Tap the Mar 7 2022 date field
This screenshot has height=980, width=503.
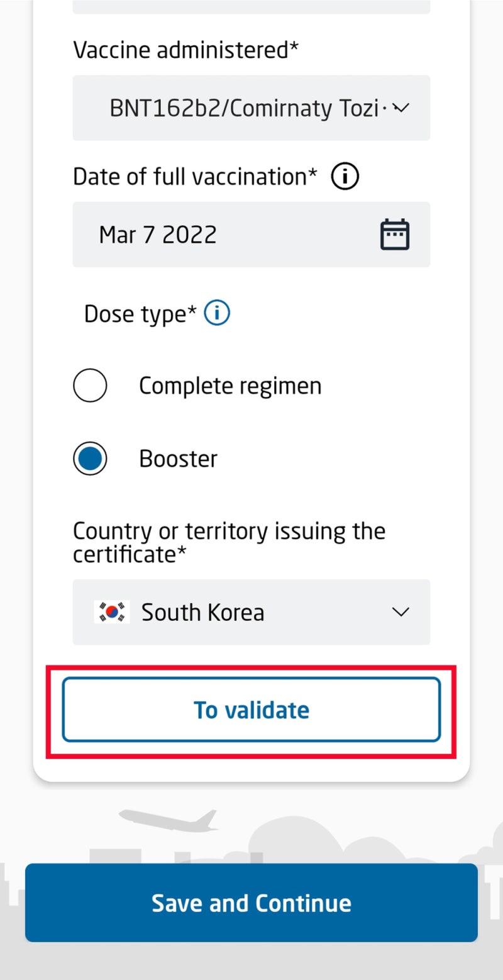point(226,235)
